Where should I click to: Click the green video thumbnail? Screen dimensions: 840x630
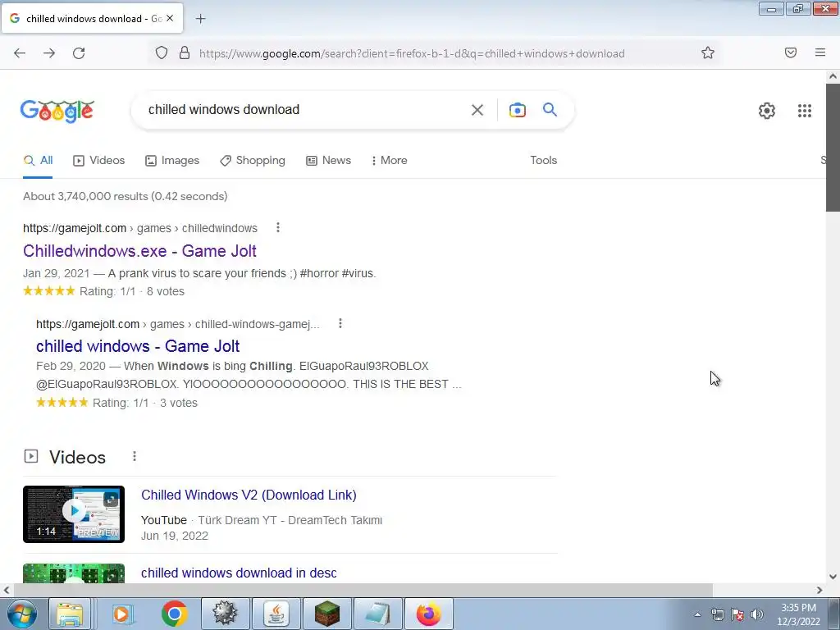click(74, 573)
